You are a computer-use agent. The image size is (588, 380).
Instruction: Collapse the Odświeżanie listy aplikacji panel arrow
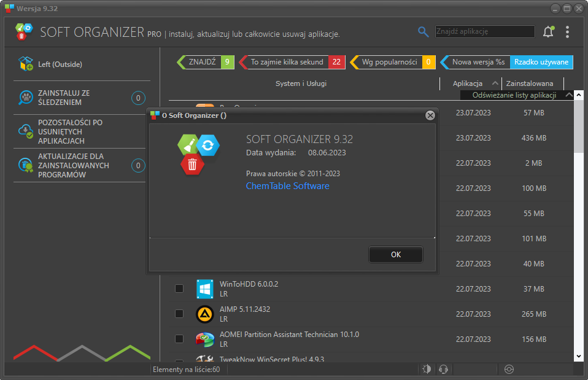point(568,95)
